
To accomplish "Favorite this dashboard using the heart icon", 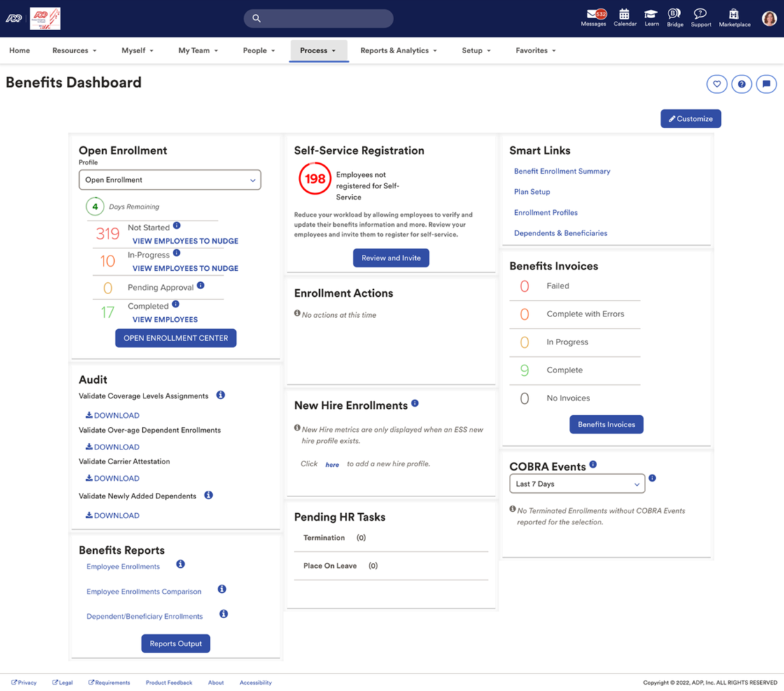I will click(716, 83).
